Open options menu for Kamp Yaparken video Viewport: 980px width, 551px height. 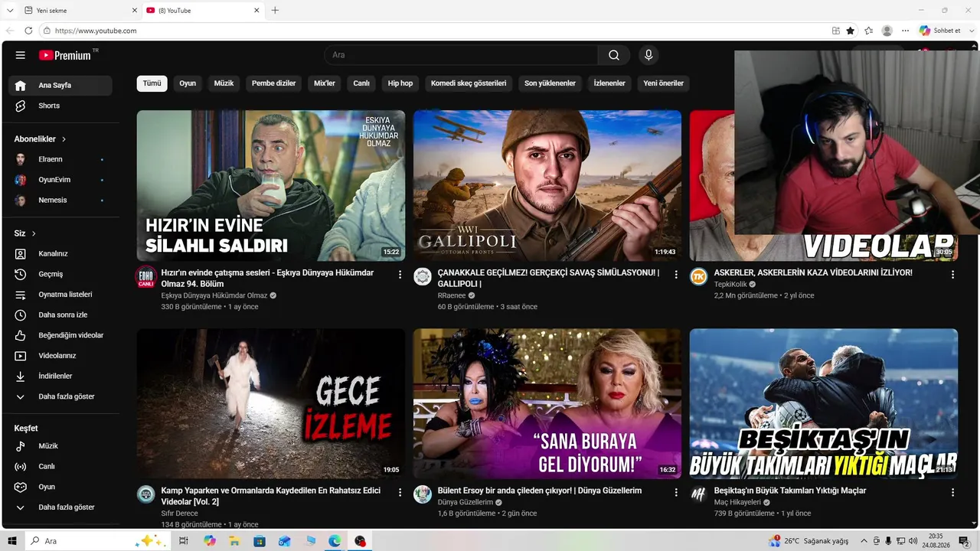(400, 492)
